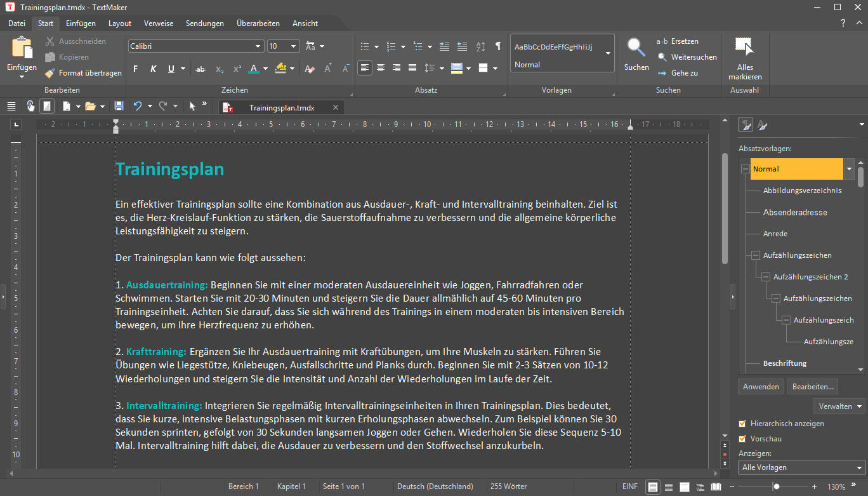Expand the Normal style gallery dropdown

[x=608, y=53]
